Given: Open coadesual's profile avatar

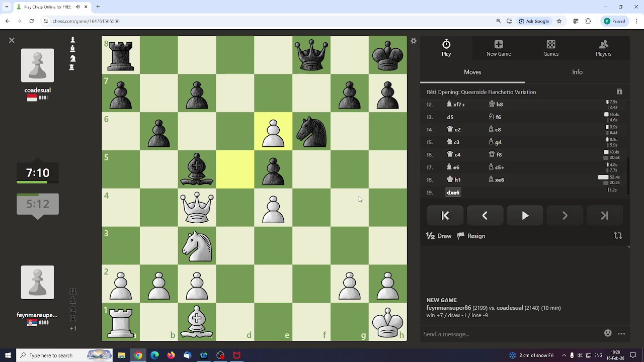Looking at the screenshot, I should tap(37, 65).
